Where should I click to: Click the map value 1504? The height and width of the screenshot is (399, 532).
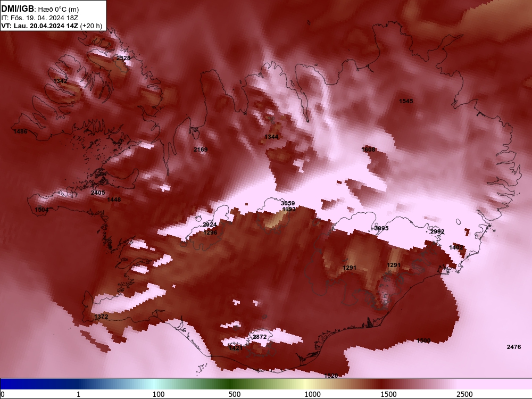tap(41, 210)
